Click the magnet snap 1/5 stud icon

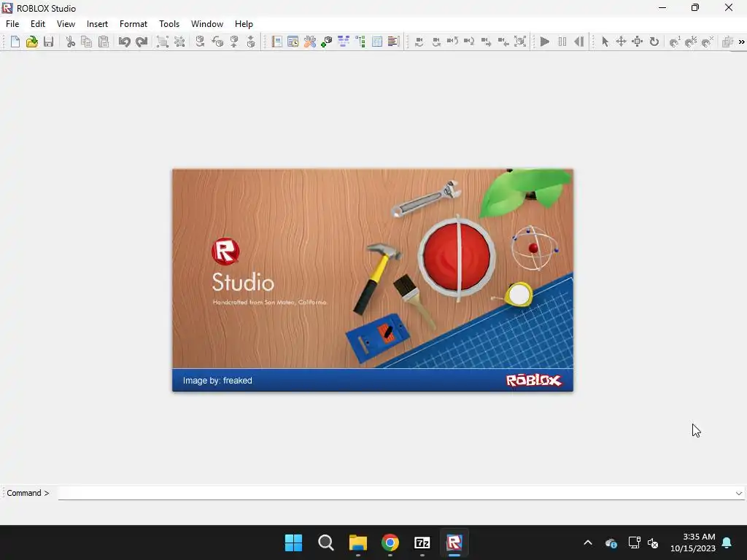pos(691,42)
